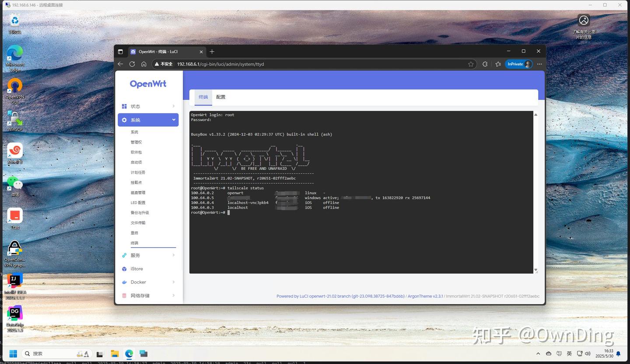Open the OpenVPN GUI desktop icon
Screen dimensions: 630x364
[15, 91]
